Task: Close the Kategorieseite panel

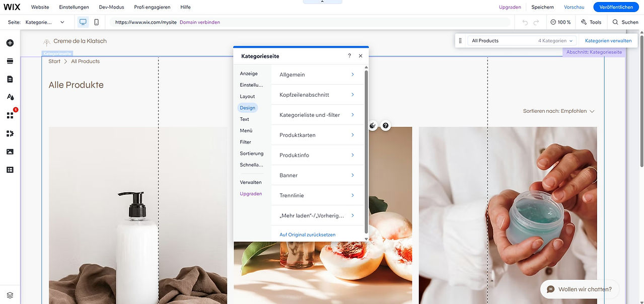Action: coord(361,56)
